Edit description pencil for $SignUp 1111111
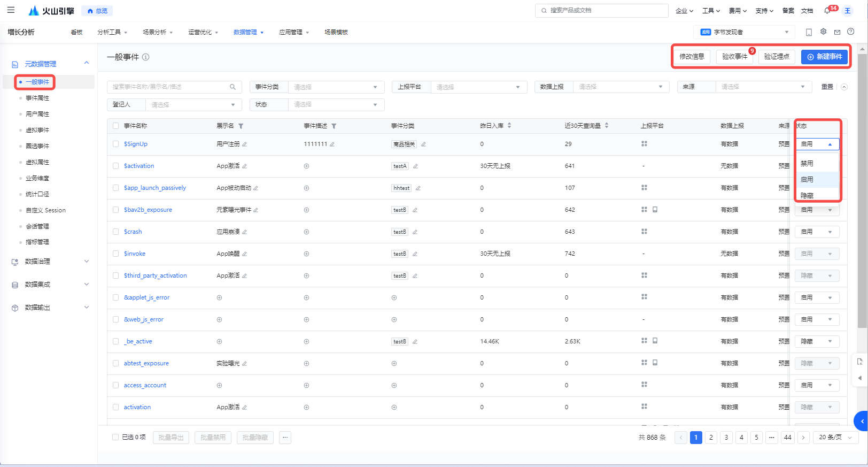The image size is (868, 467). pos(332,144)
